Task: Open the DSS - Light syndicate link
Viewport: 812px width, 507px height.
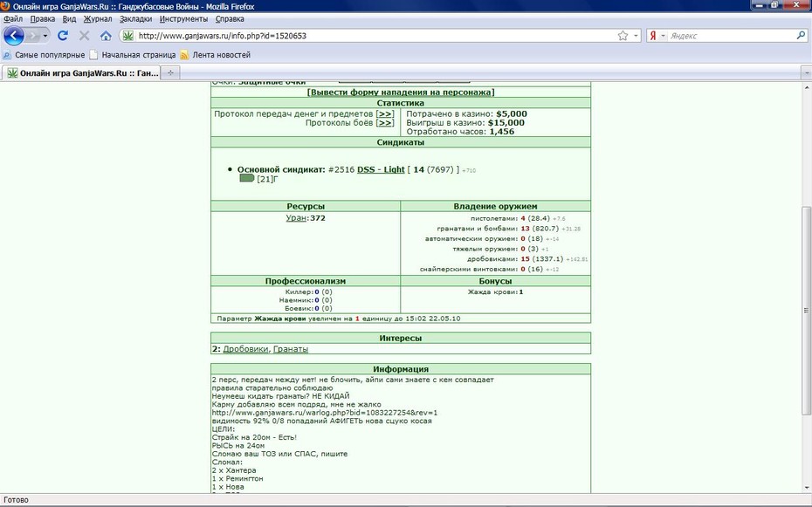Action: pos(381,169)
